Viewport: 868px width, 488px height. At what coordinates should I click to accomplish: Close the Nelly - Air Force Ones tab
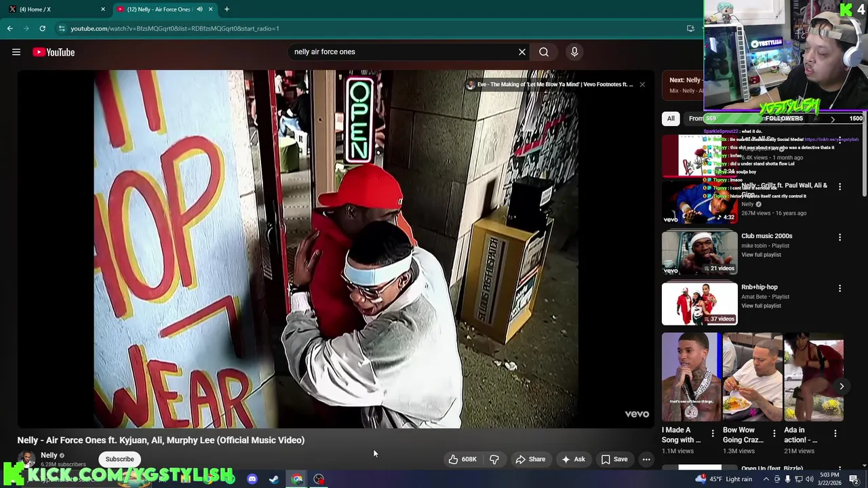(210, 9)
